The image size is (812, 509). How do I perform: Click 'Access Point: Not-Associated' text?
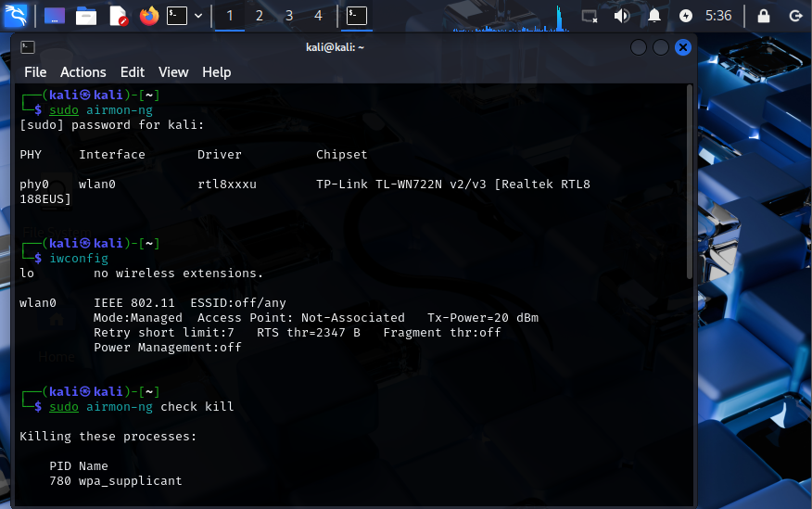301,318
